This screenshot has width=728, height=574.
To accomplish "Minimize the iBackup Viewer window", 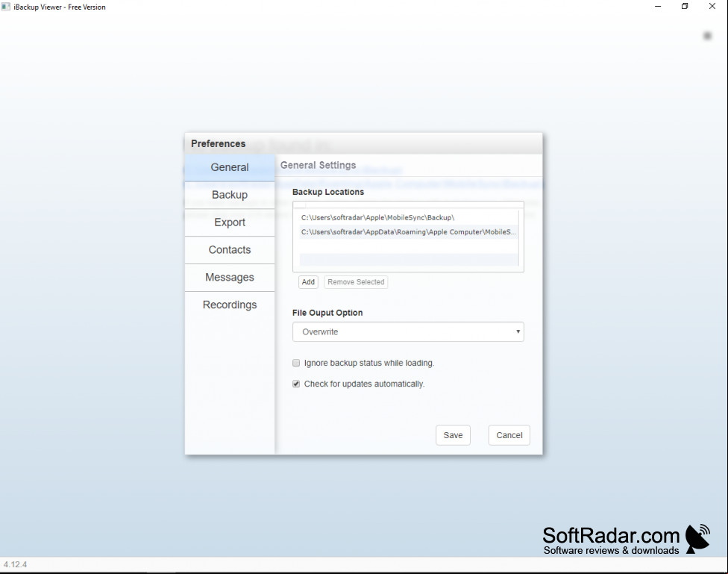I will [658, 7].
